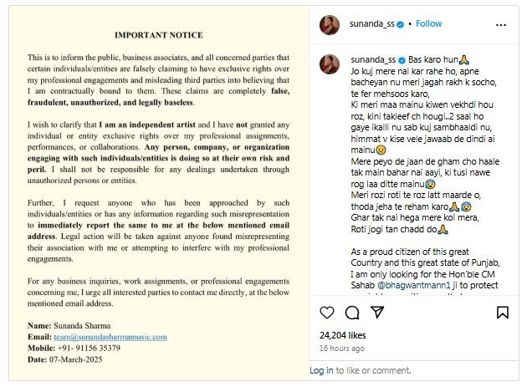
Task: Click the verified badge in the caption
Action: pos(401,61)
